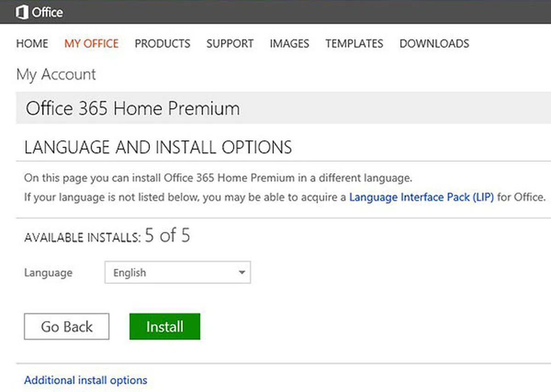Screen dimensions: 551x392
Task: Visit the DOWNLOADS page
Action: point(434,44)
